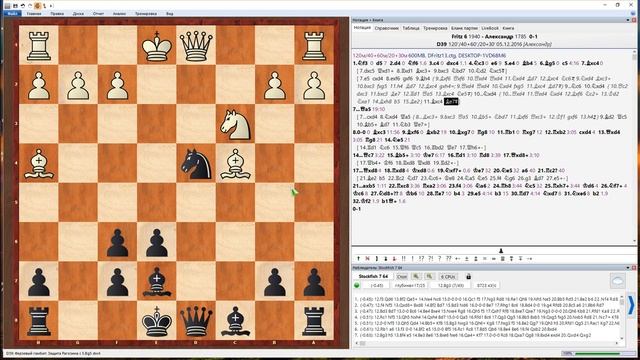Switch to the Нотация tab

tap(362, 28)
